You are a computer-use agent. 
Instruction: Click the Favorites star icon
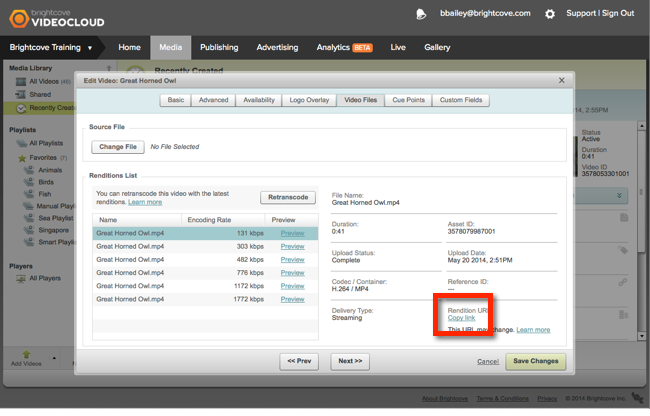point(22,158)
